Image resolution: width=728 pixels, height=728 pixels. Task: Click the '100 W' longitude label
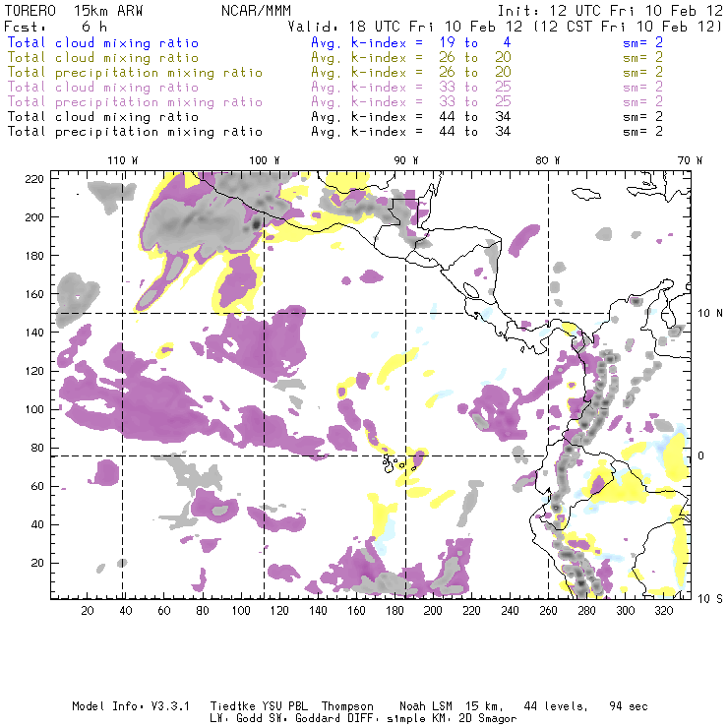click(265, 160)
